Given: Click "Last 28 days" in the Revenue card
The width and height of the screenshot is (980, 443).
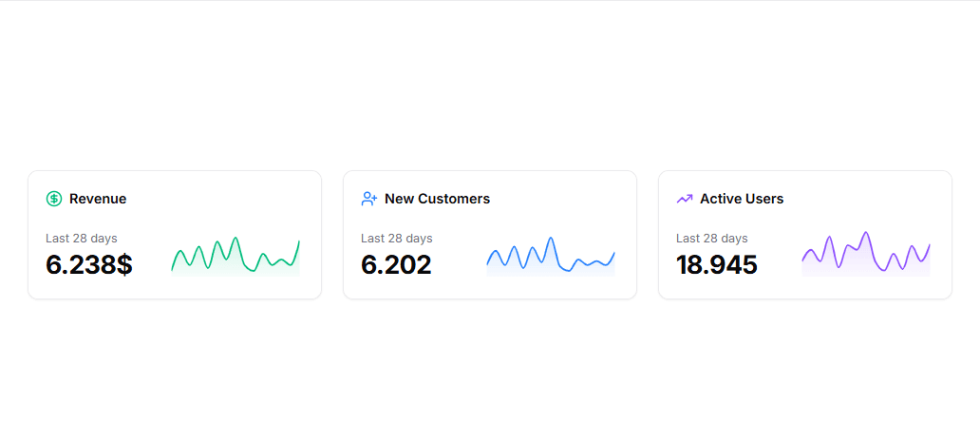Looking at the screenshot, I should point(82,238).
